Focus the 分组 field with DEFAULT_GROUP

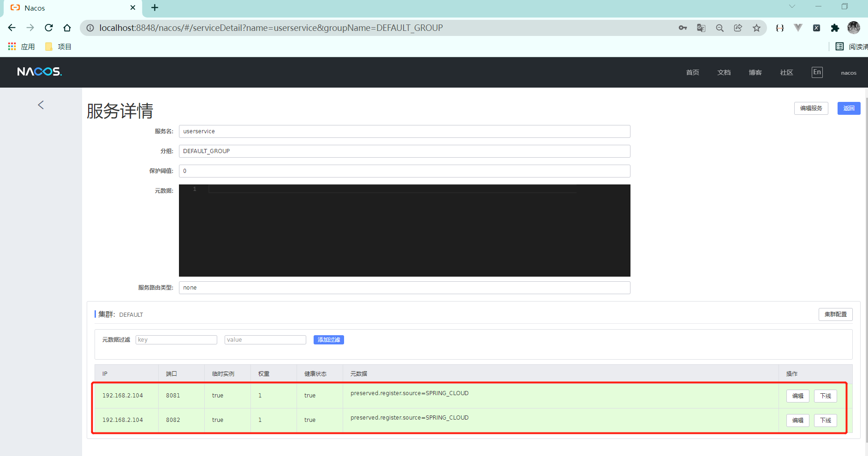click(x=404, y=151)
